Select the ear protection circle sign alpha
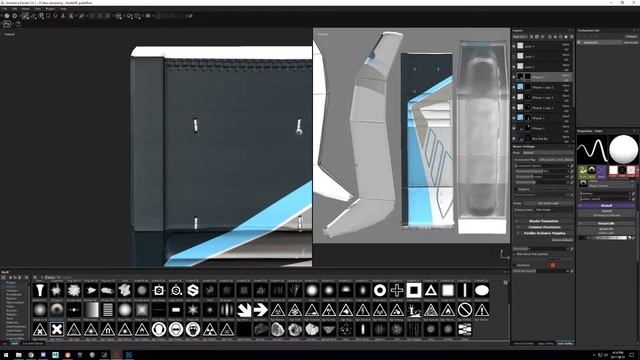Screen dimensions: 640x360 [x=159, y=329]
